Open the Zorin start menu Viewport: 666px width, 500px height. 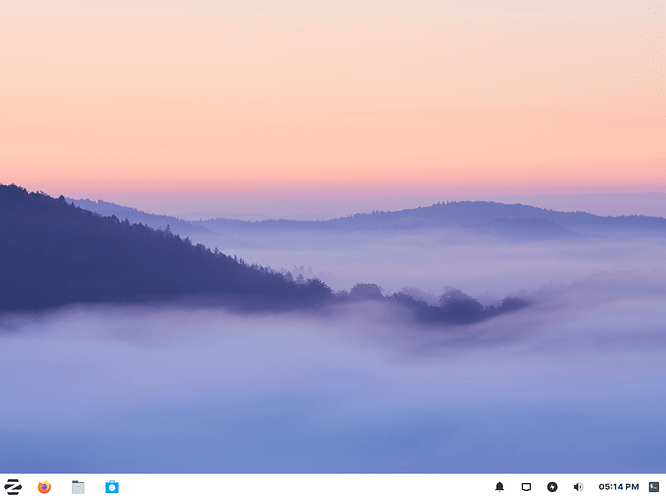click(x=13, y=487)
